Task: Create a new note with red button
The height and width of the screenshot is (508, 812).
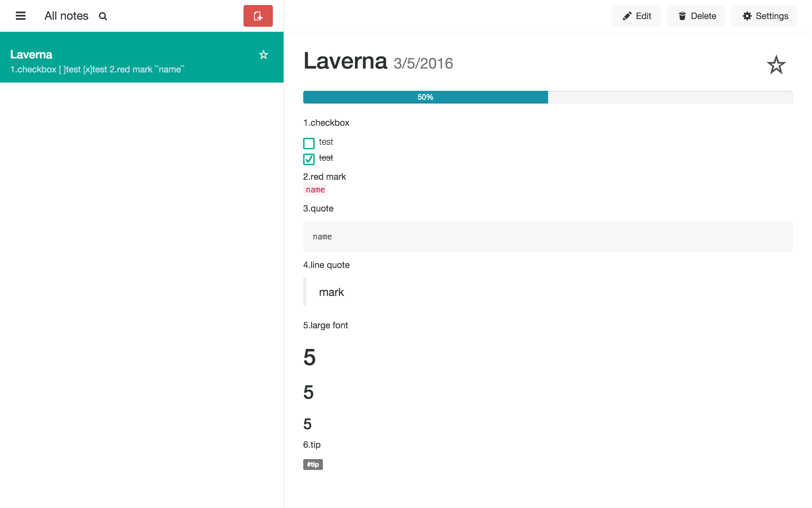Action: pyautogui.click(x=258, y=16)
